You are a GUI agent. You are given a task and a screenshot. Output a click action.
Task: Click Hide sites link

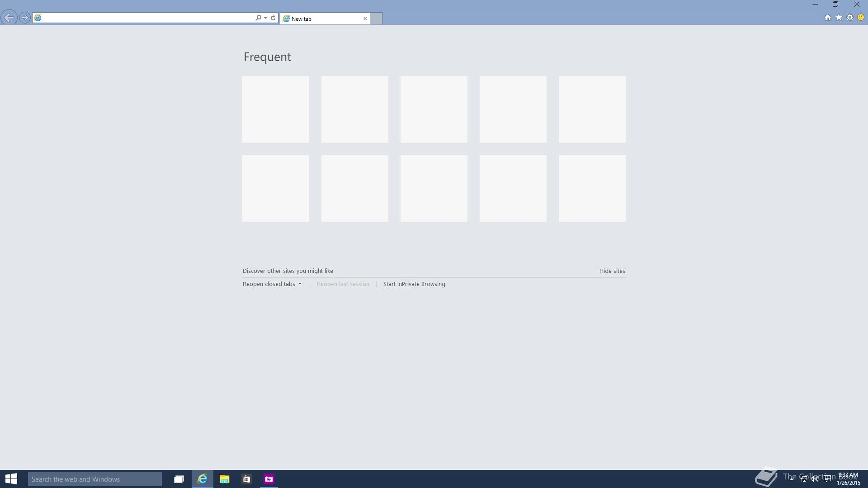point(612,271)
